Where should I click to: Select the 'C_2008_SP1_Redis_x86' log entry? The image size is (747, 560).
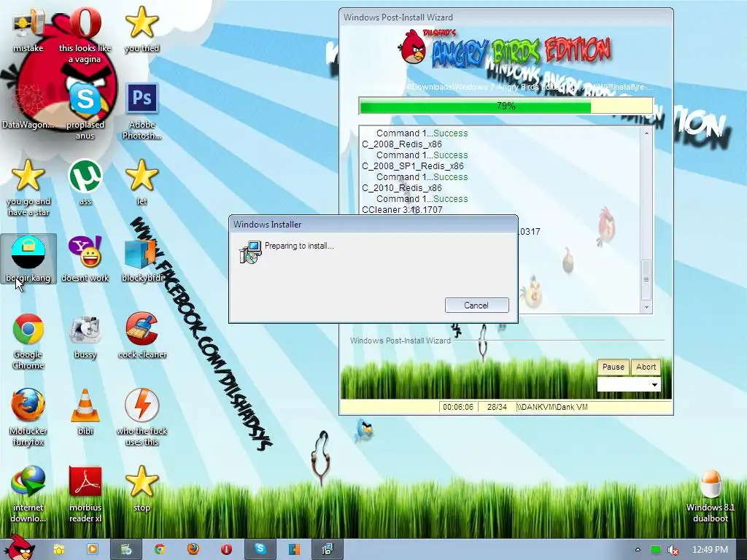(413, 166)
